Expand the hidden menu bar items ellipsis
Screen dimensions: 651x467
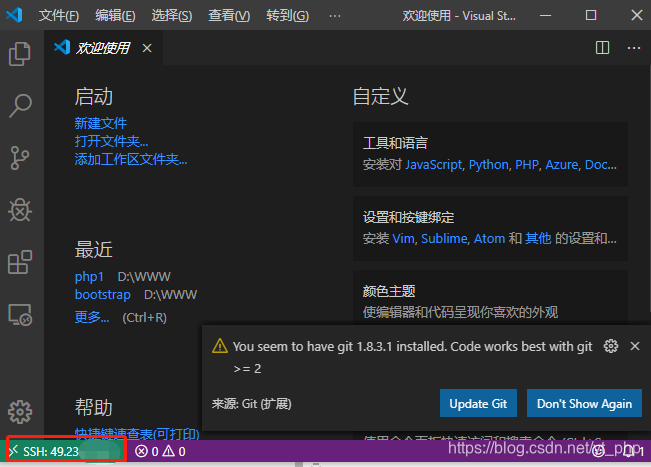(335, 16)
